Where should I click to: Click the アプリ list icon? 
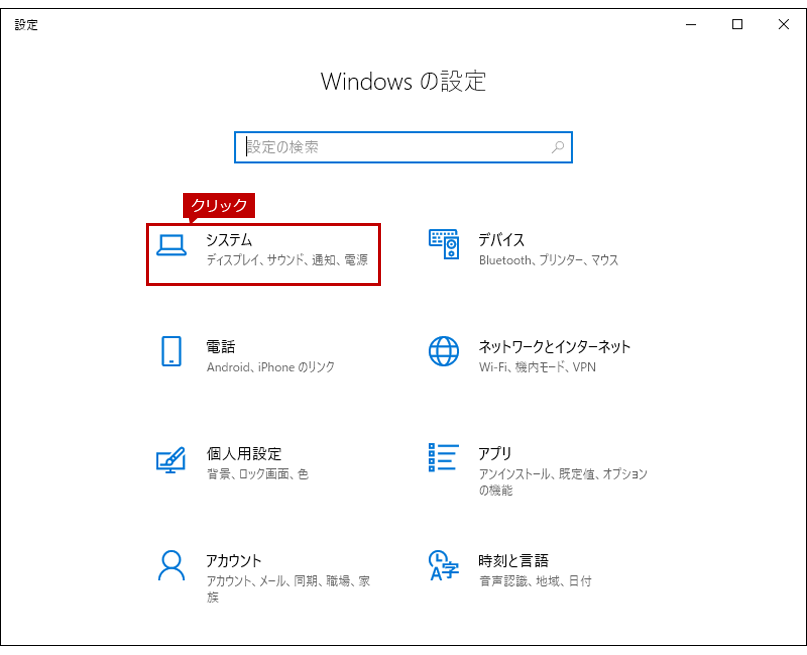click(444, 457)
